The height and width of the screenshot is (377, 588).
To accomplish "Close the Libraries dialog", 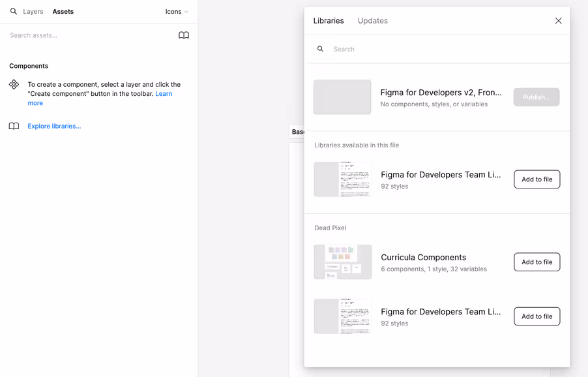I will pyautogui.click(x=559, y=21).
